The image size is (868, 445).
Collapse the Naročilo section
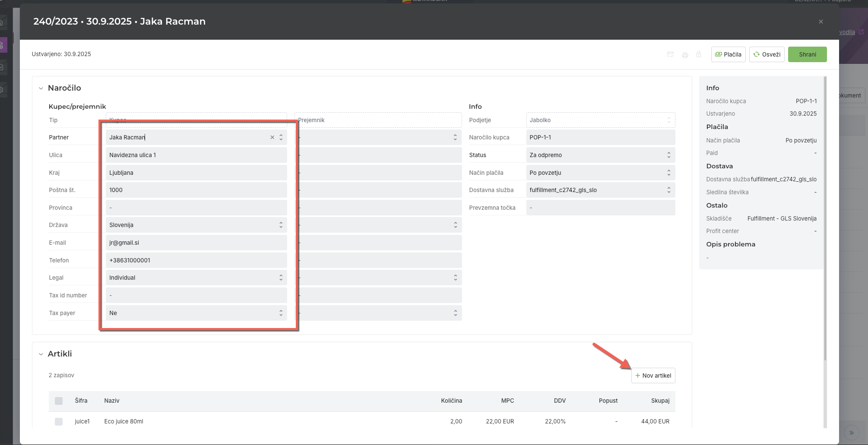pyautogui.click(x=41, y=88)
